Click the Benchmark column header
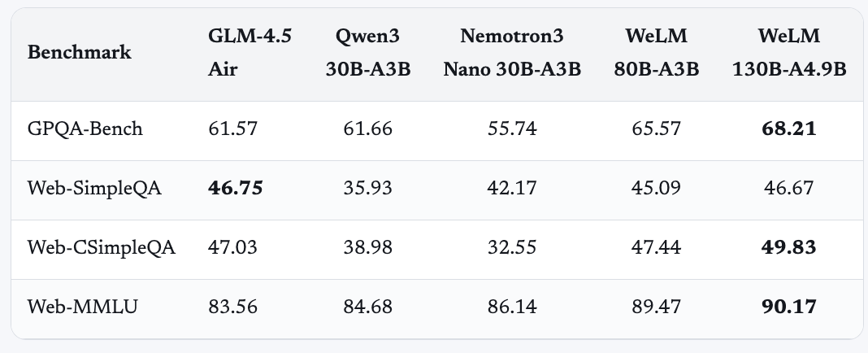Viewport: 868px width, 353px height. [x=79, y=52]
